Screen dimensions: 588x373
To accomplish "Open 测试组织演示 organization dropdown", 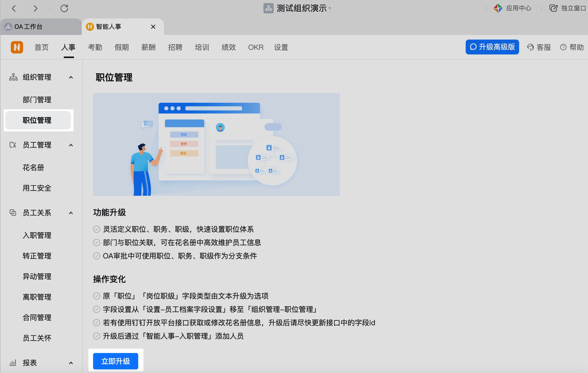I will [x=301, y=8].
